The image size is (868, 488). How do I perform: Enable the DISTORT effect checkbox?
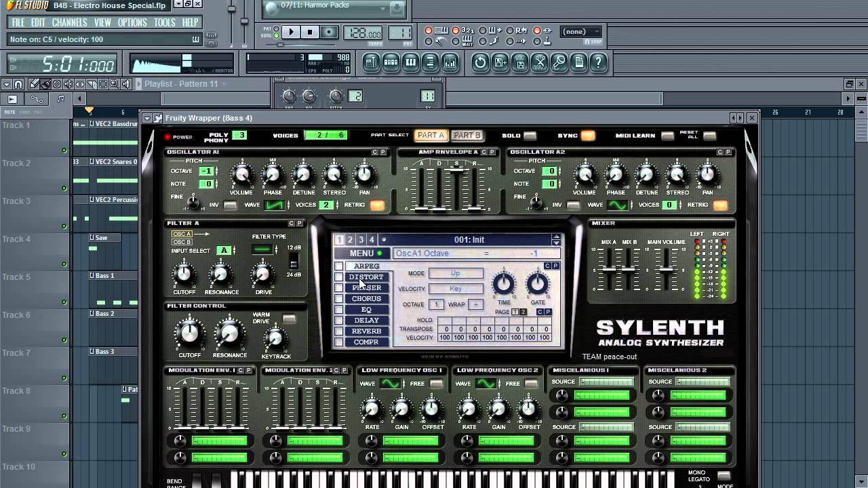point(339,277)
